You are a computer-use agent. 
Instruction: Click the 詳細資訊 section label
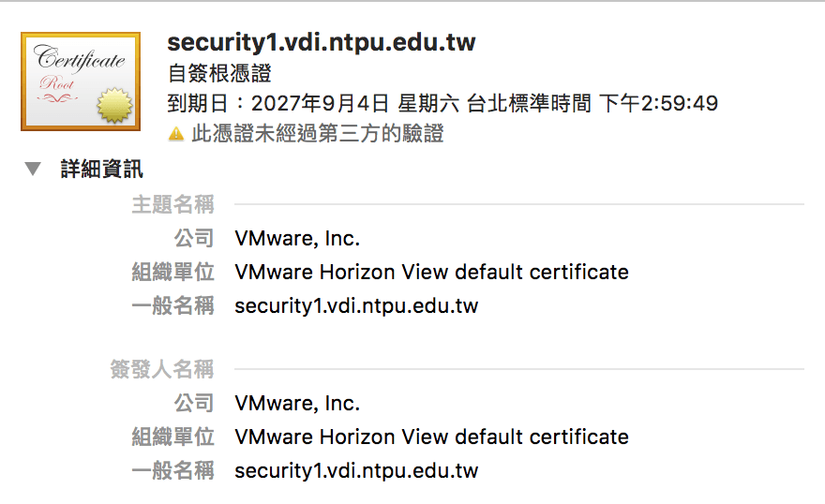(x=101, y=169)
